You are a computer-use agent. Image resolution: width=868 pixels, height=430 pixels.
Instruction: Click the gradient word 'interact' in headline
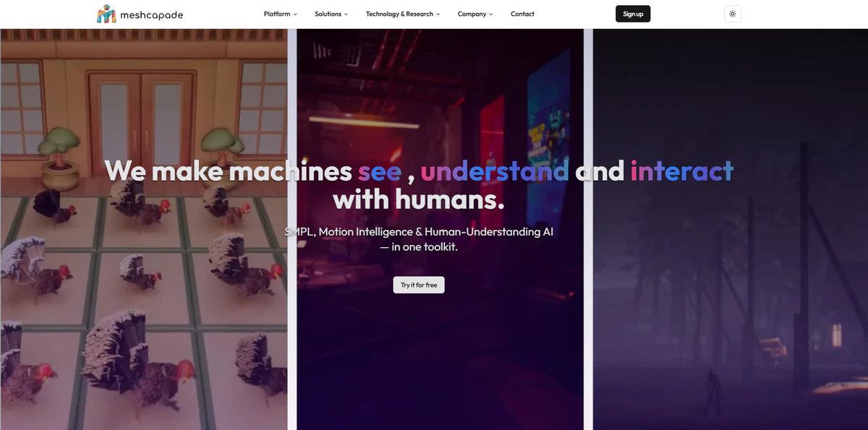click(x=682, y=171)
